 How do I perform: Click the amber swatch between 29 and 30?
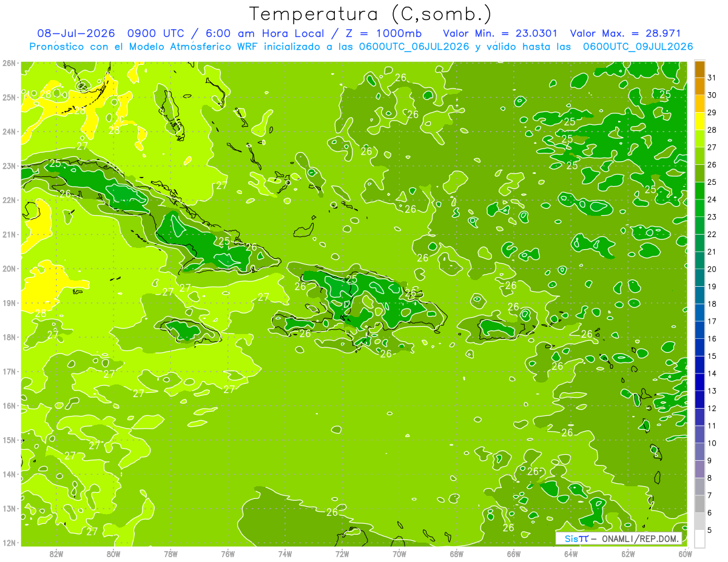(x=699, y=104)
